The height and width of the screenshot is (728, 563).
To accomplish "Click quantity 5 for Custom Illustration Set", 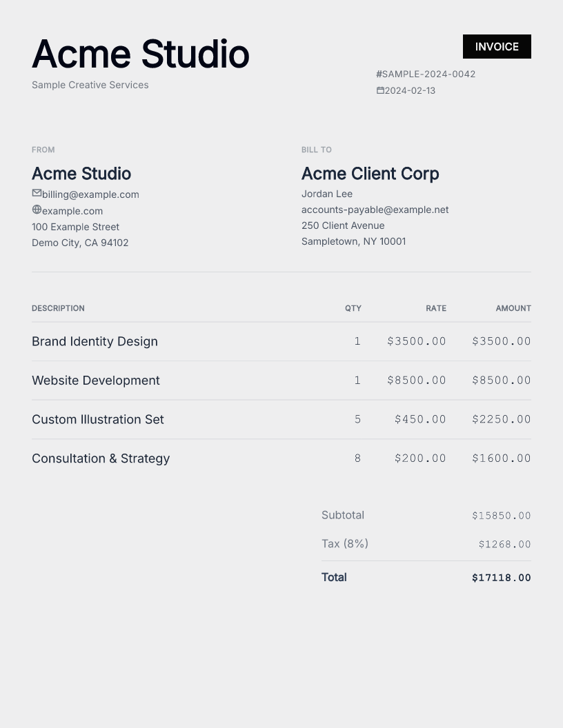I will pyautogui.click(x=357, y=419).
